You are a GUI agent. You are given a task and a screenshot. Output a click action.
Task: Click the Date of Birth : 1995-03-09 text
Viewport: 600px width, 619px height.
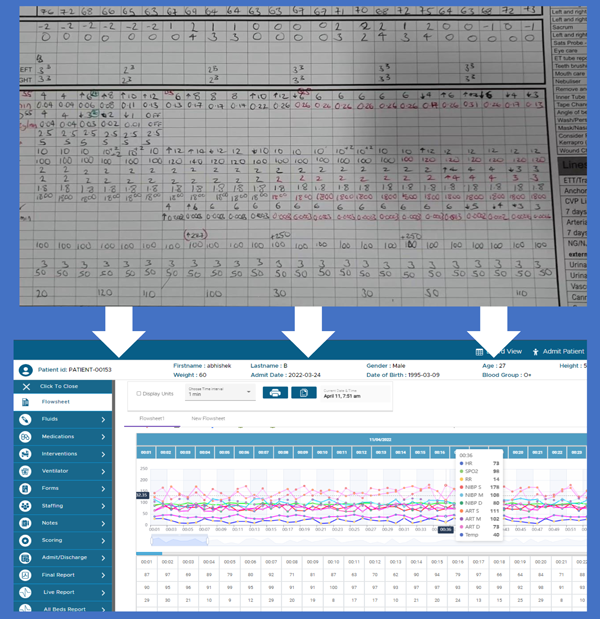point(403,375)
